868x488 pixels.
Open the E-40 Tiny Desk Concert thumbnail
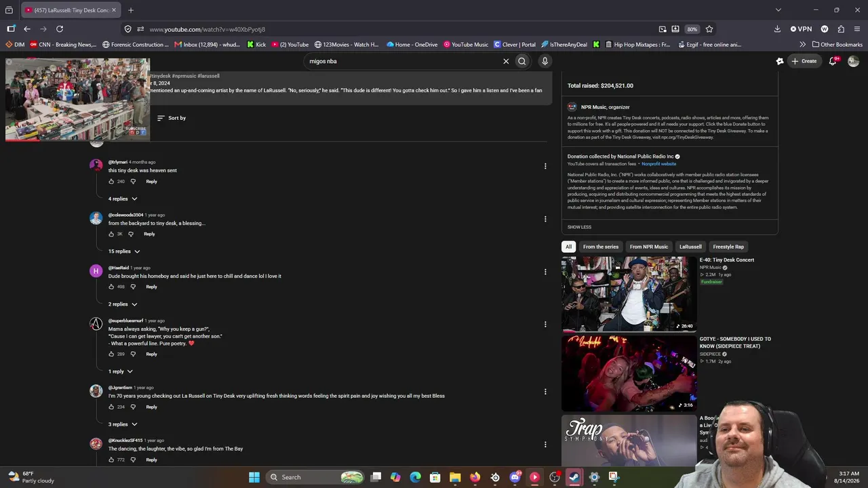(x=629, y=293)
